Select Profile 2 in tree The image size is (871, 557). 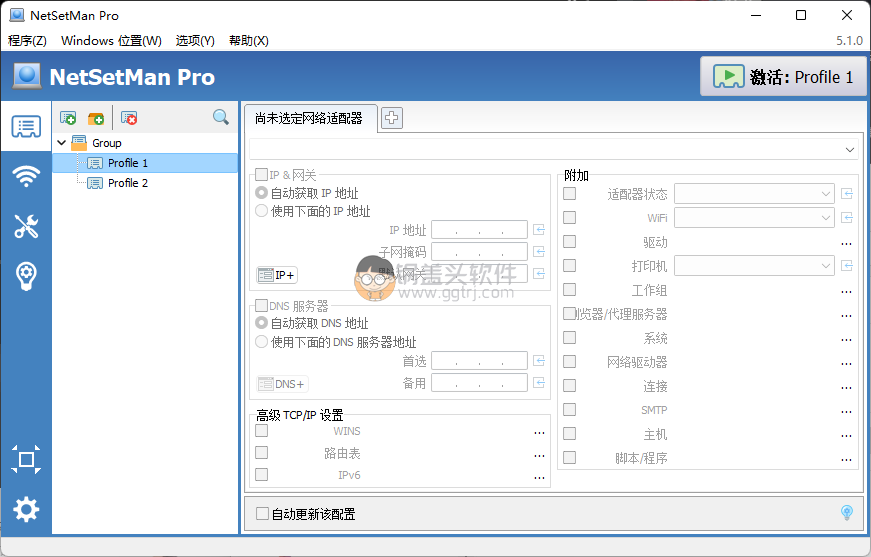point(128,183)
